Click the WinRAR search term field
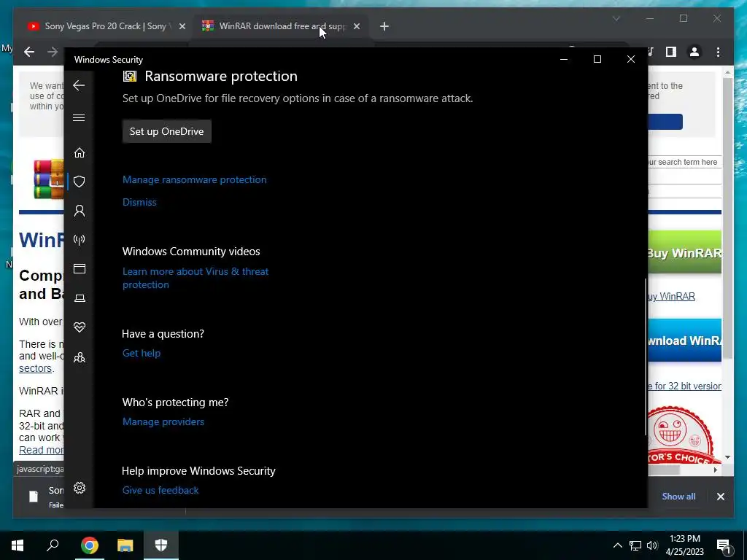Viewport: 747px width, 560px height. pyautogui.click(x=684, y=162)
